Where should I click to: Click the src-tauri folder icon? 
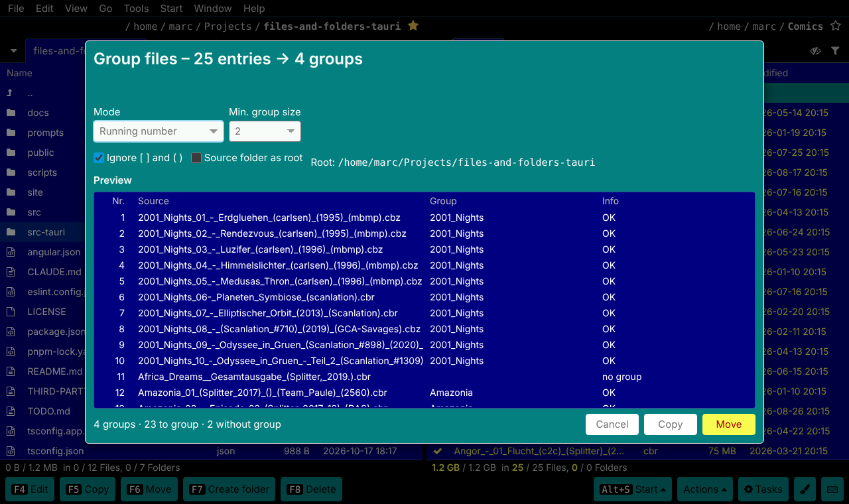(x=11, y=232)
